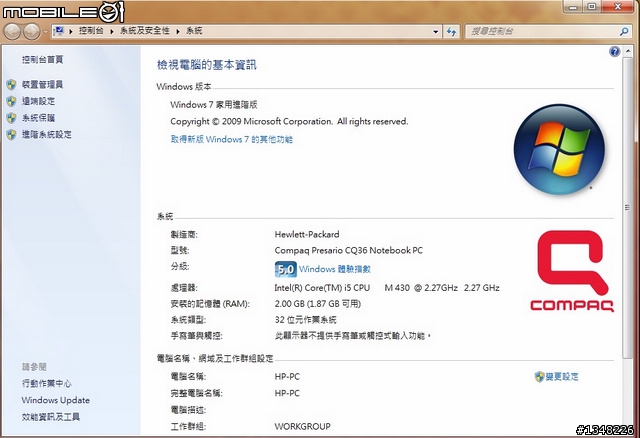Click shield icon beside 系統保護
This screenshot has height=438, width=640.
[11, 118]
